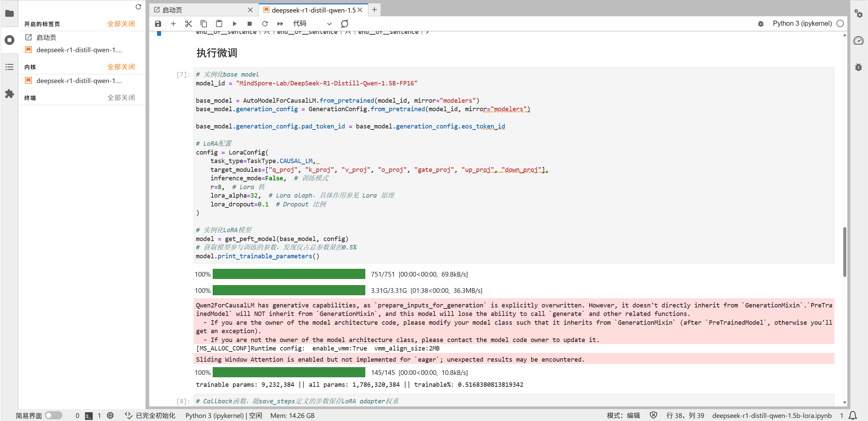Open the cell type 代码 dropdown
The width and height of the screenshot is (868, 421).
[x=312, y=24]
